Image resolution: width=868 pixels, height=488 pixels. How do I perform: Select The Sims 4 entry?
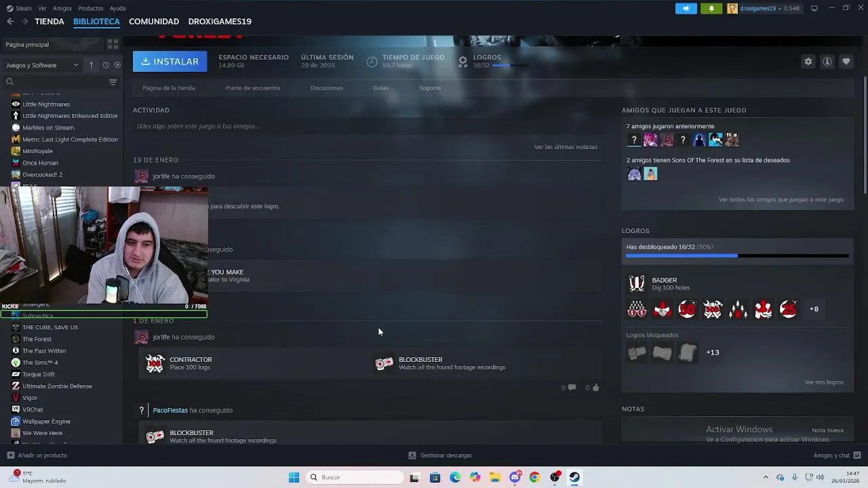click(x=40, y=363)
